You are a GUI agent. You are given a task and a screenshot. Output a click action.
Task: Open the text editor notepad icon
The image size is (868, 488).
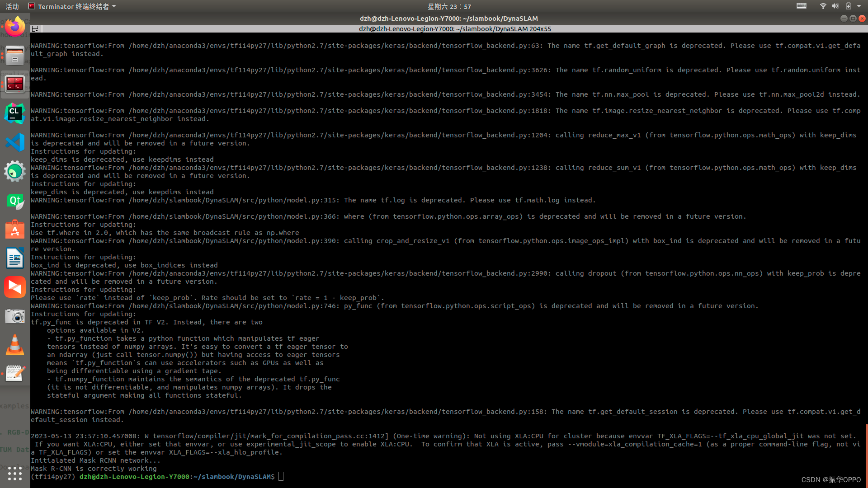(15, 373)
